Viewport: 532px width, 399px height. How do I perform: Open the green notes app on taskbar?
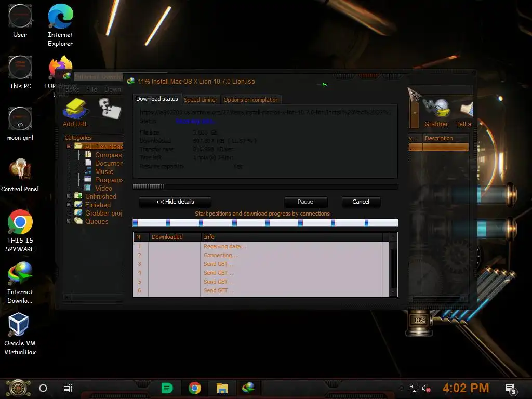(x=167, y=388)
